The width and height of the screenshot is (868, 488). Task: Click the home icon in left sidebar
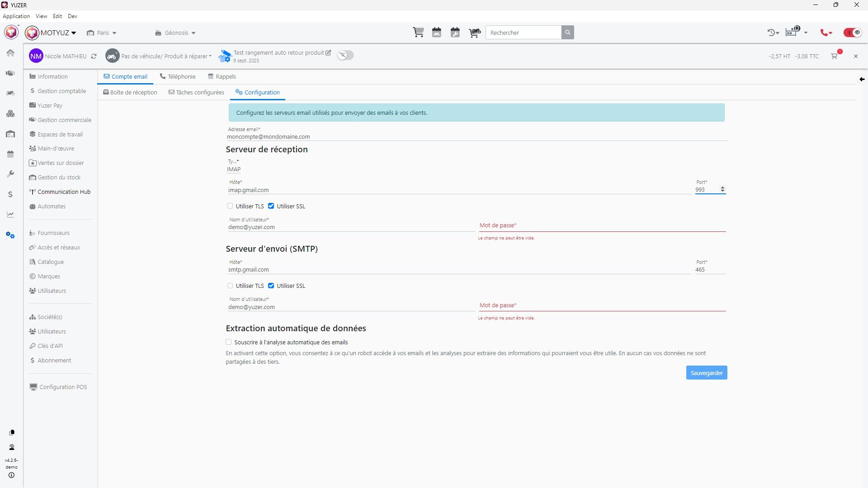pos(10,53)
